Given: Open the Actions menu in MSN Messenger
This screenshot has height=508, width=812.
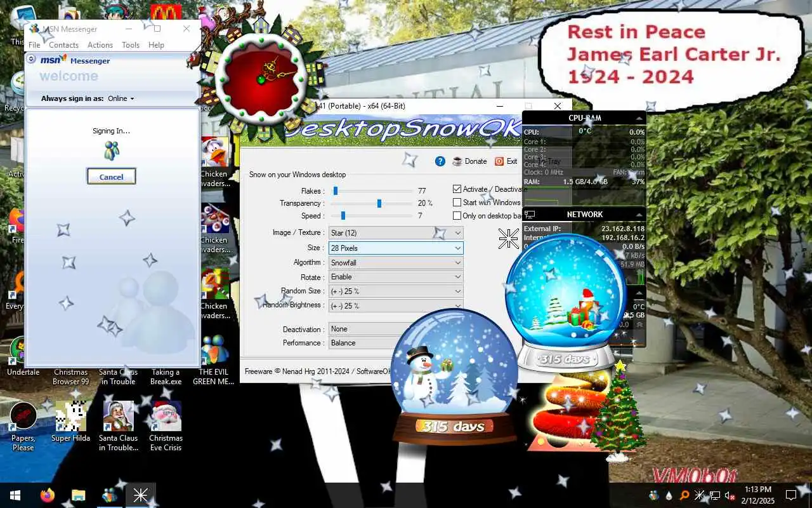Looking at the screenshot, I should (100, 45).
